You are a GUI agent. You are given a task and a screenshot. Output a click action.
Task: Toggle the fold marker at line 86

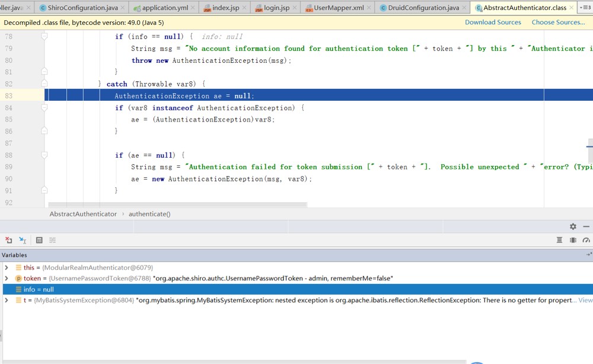pos(44,131)
